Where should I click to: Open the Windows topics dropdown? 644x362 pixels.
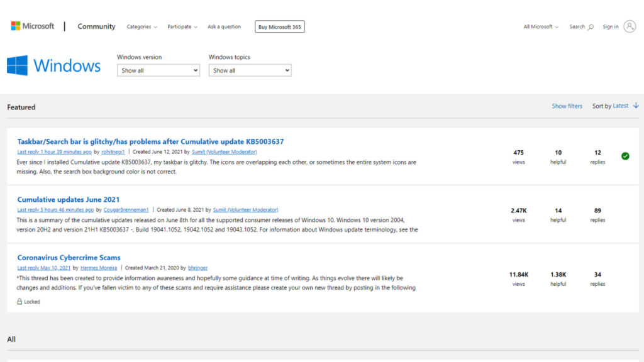250,70
